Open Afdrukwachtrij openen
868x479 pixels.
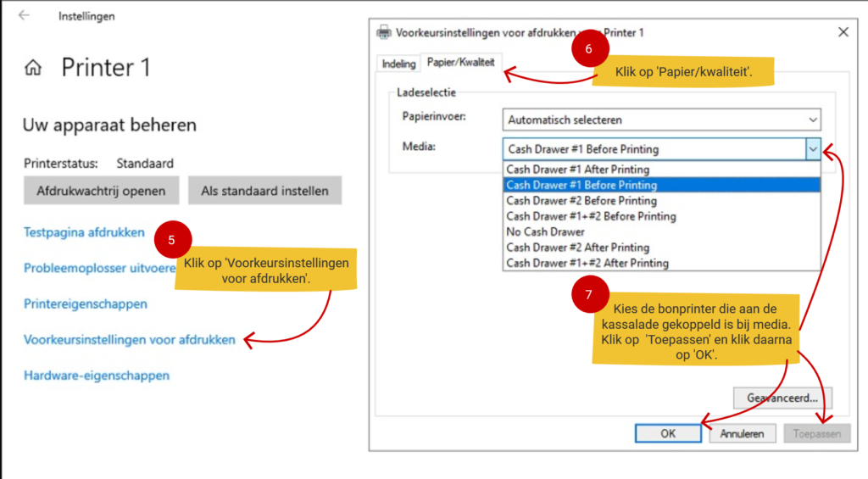[101, 191]
